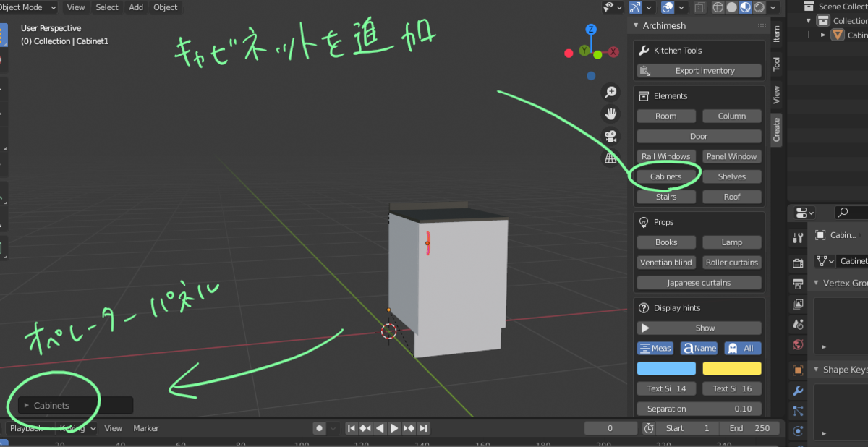The height and width of the screenshot is (447, 868).
Task: Click the zoom view magnifier icon
Action: (x=611, y=92)
